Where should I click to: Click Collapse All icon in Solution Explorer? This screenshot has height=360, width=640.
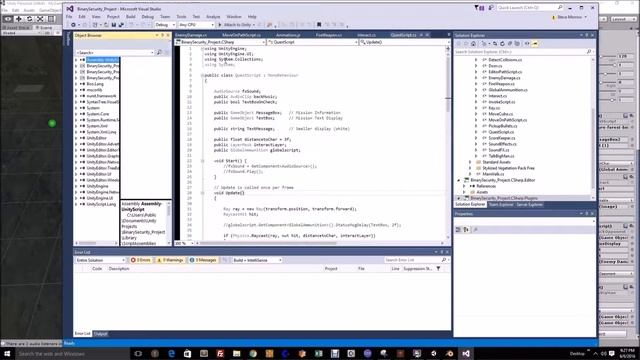(510, 44)
